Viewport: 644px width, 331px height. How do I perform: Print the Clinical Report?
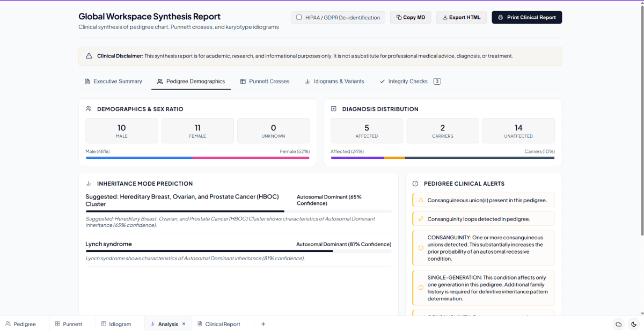coord(527,17)
